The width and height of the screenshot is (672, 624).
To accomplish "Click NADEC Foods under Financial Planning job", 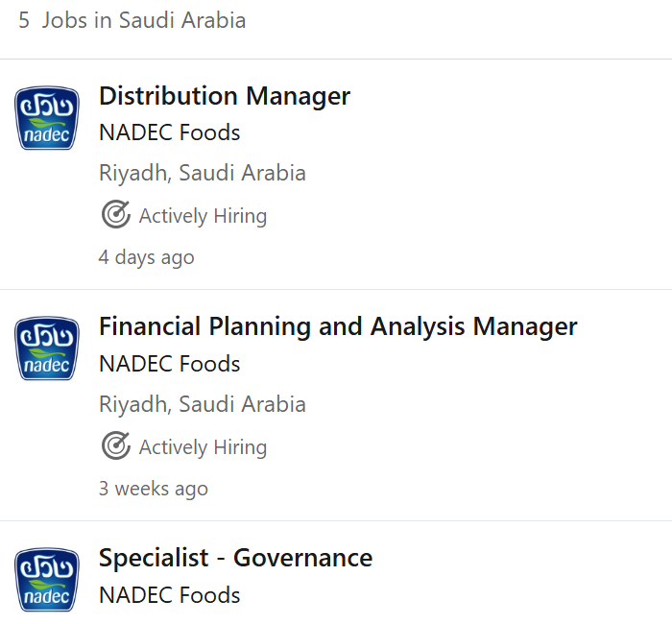I will point(170,365).
